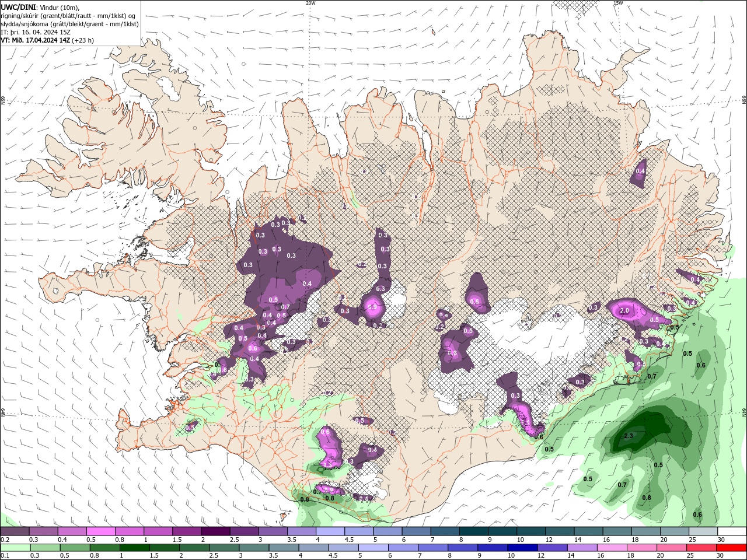
Task: Click the bright red 30 mm rain swatch
Action: (x=732, y=548)
